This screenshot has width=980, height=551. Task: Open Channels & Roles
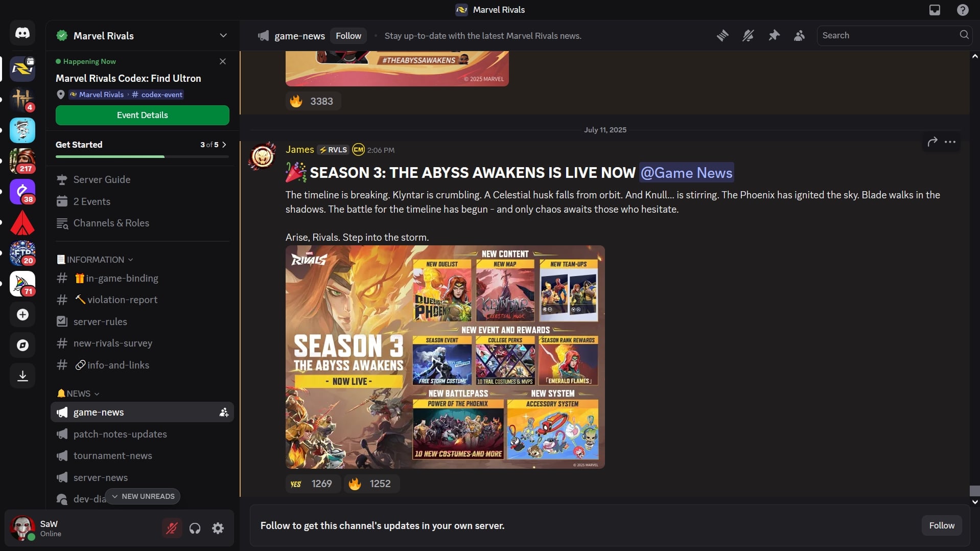pos(143,223)
